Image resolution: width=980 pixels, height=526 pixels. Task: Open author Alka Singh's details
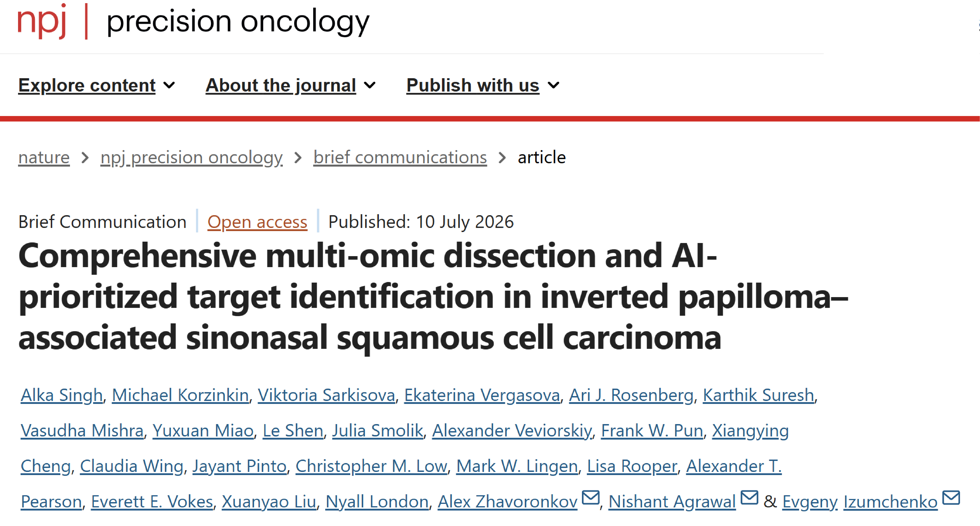coord(62,395)
